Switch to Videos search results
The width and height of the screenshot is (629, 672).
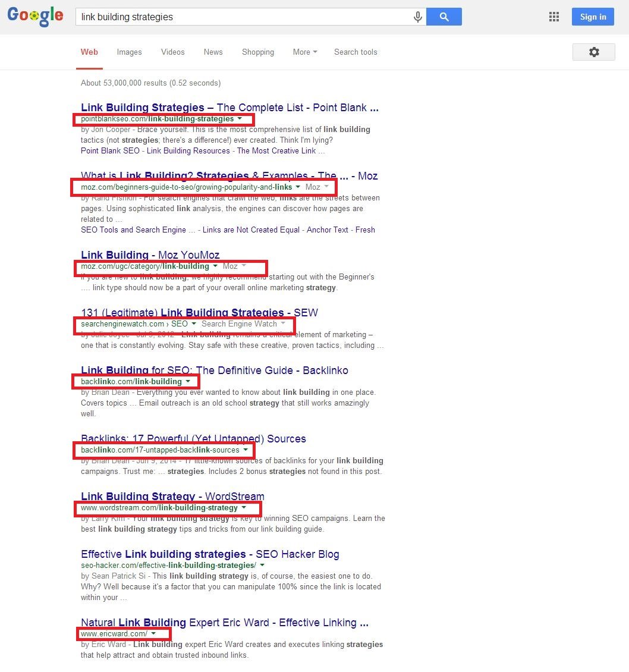172,52
